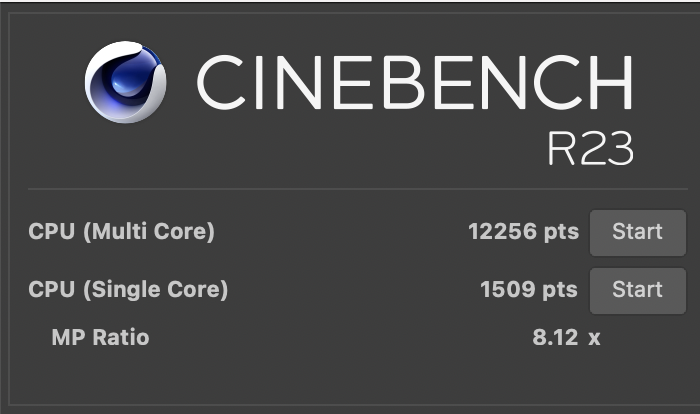This screenshot has height=414, width=700.
Task: Select the CPU (Single Core) label
Action: click(128, 290)
